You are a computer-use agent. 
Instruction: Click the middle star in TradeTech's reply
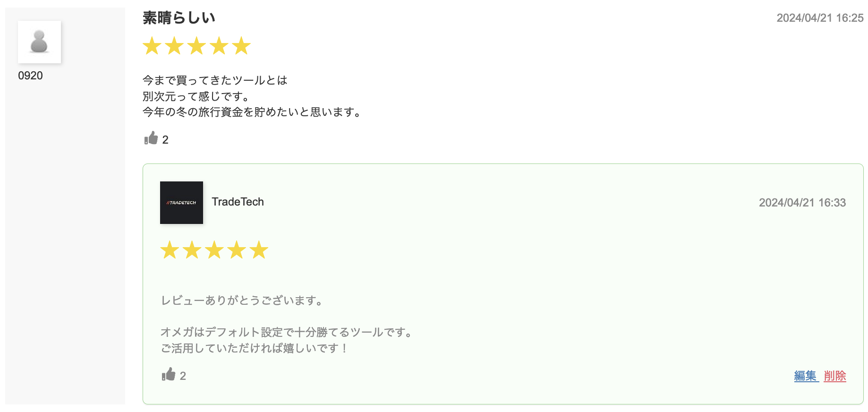tap(214, 250)
